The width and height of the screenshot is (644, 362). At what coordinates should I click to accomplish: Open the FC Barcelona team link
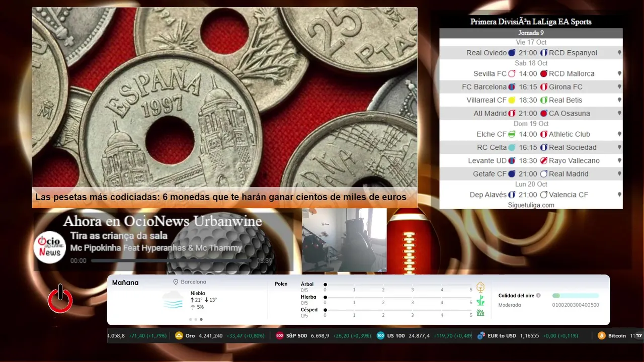[x=484, y=87]
